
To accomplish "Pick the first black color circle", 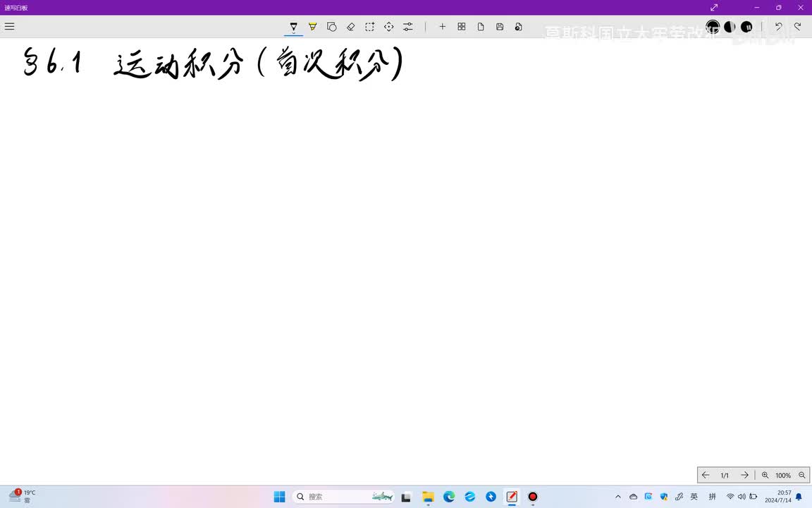I will tap(713, 26).
